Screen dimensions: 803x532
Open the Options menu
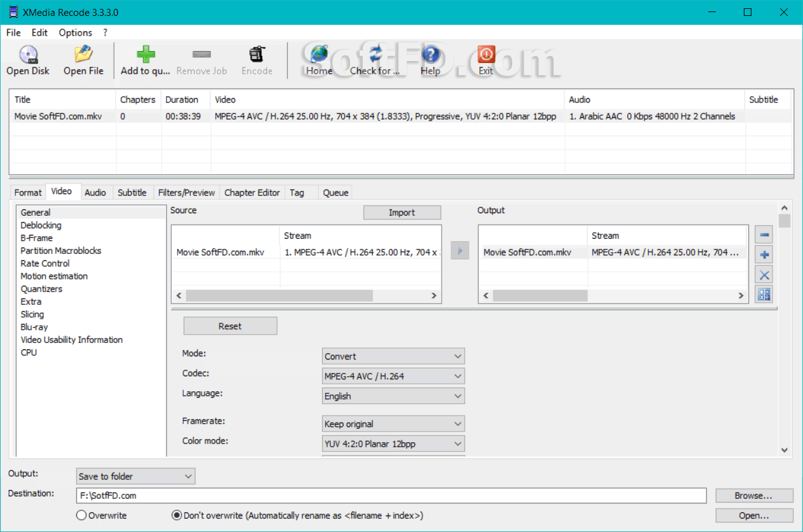(x=75, y=32)
